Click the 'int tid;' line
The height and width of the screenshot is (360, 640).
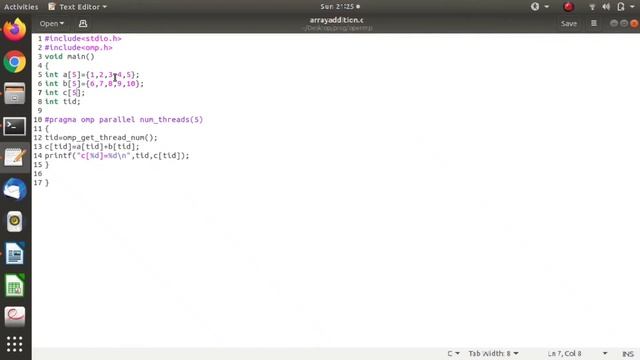(x=62, y=101)
